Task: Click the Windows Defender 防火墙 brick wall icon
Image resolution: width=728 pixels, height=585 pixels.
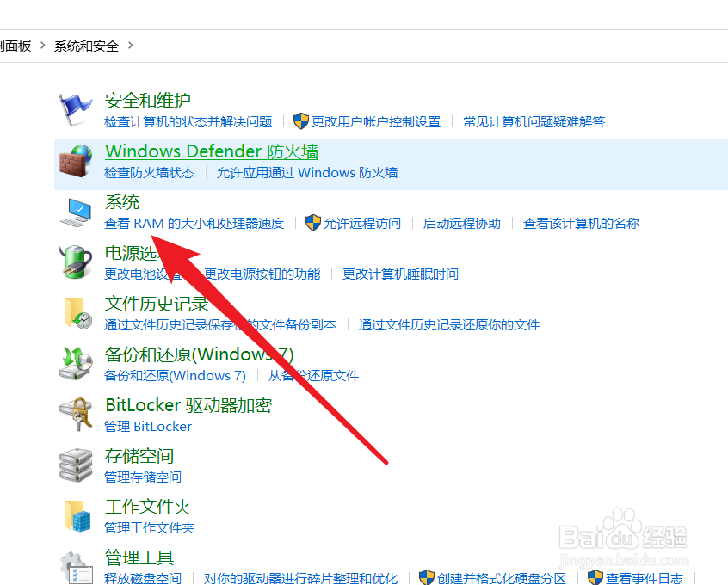Action: 76,160
